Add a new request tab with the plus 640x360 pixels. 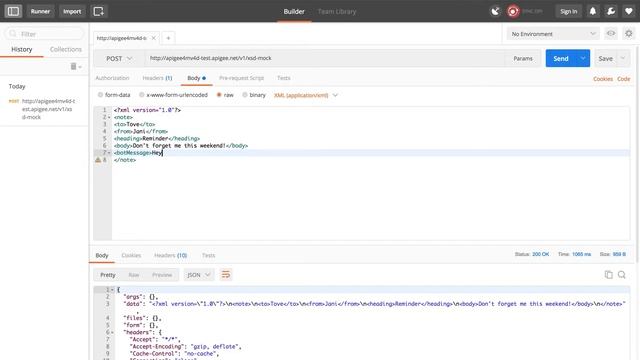coord(168,38)
